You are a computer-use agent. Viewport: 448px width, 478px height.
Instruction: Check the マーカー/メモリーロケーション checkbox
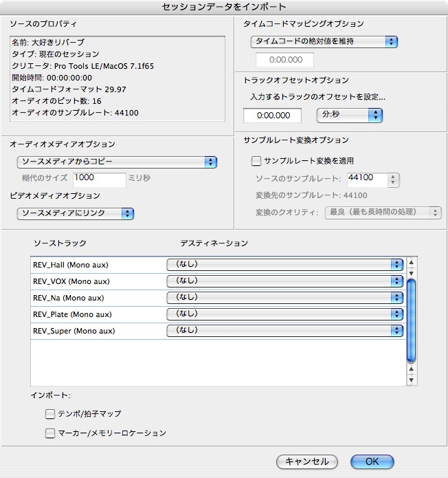click(50, 433)
